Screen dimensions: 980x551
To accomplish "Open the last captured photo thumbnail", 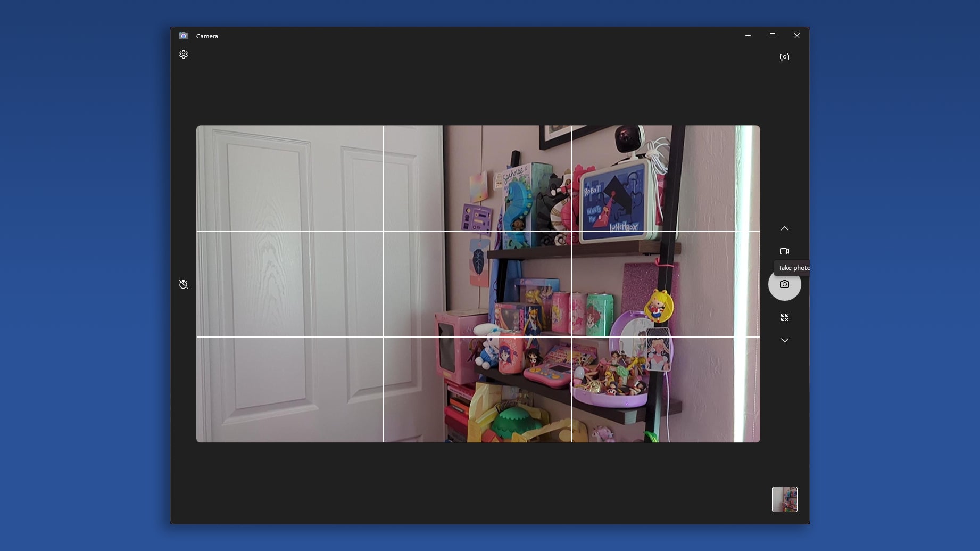I will (784, 499).
